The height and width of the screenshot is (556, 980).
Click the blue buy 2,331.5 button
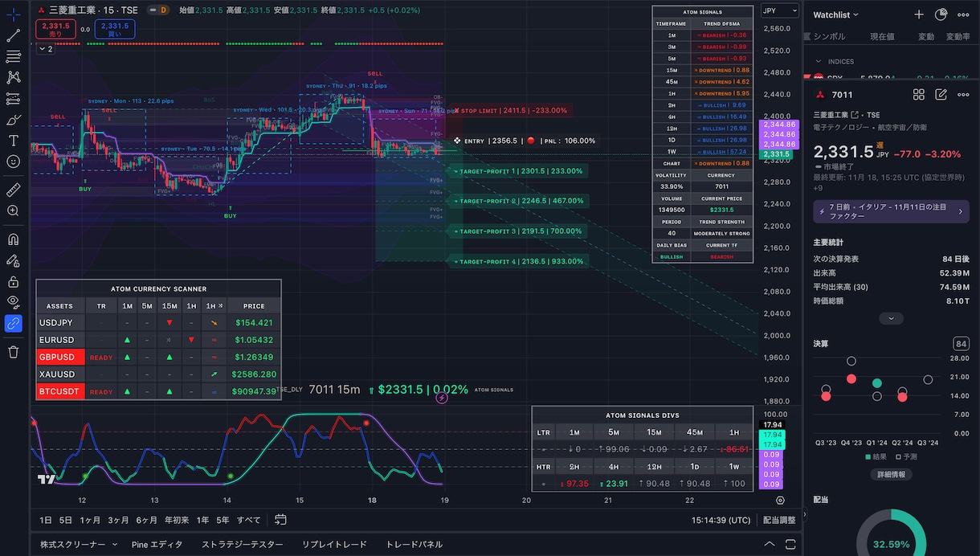tap(114, 29)
